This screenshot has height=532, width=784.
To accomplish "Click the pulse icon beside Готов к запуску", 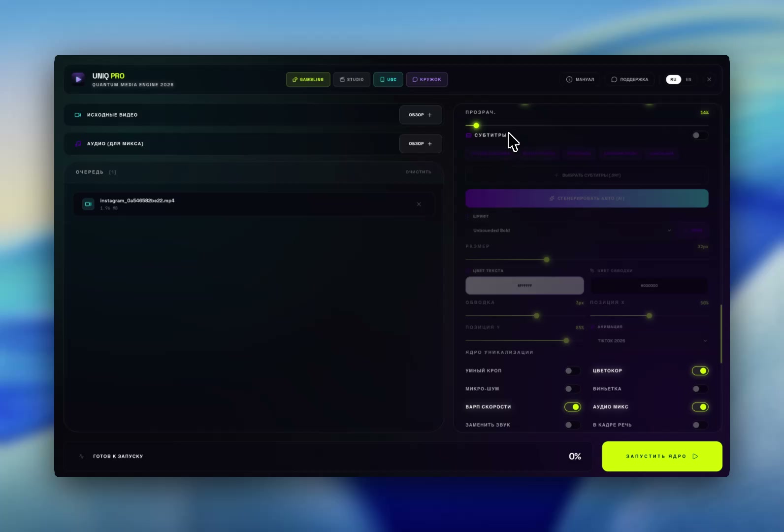I will pos(81,456).
